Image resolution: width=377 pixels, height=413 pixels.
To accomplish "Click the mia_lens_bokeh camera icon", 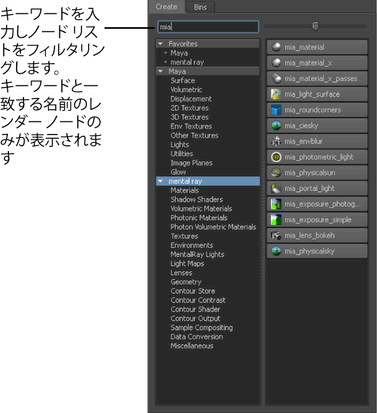I will click(x=276, y=235).
